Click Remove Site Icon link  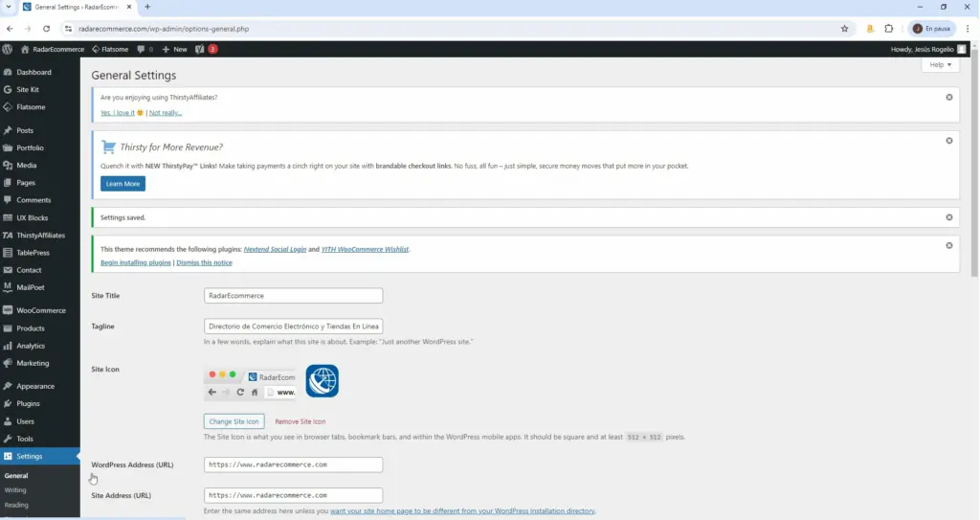point(300,421)
